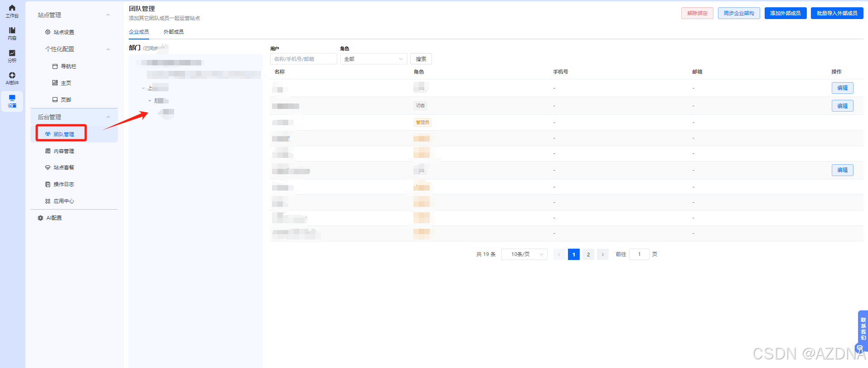
Task: Open the 分析 analytics icon
Action: pyautogui.click(x=12, y=53)
